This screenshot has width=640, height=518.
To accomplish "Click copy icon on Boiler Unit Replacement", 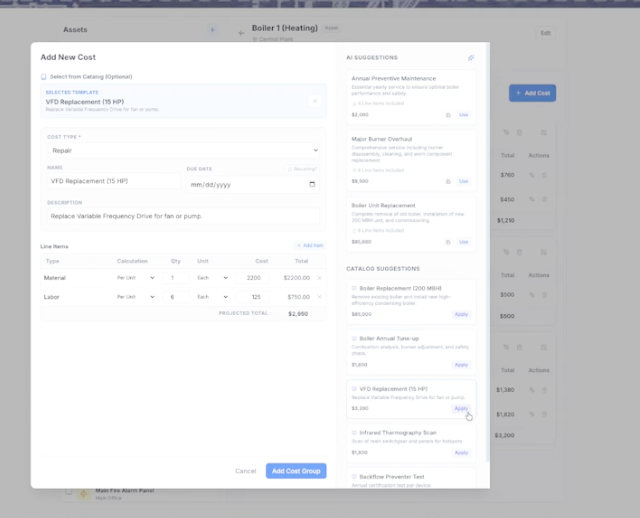I will click(449, 241).
